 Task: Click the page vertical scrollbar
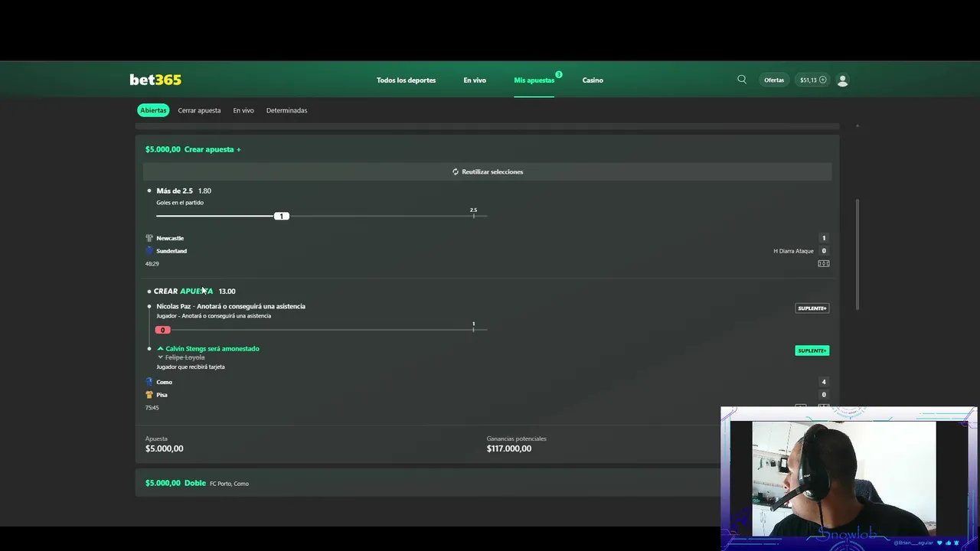tap(857, 254)
